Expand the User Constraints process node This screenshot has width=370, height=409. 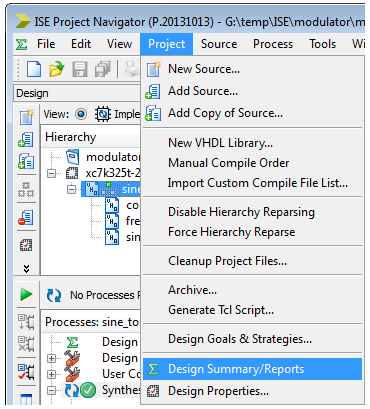[x=51, y=374]
